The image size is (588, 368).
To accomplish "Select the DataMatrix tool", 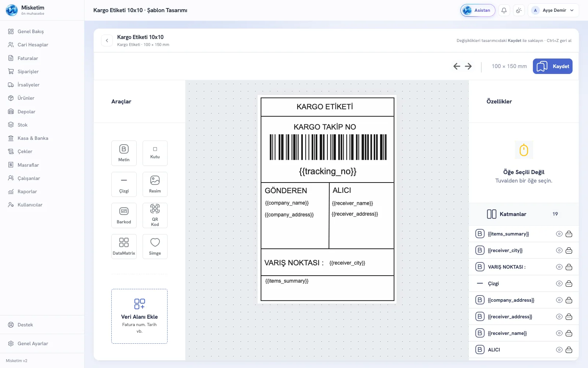I will pos(124,247).
